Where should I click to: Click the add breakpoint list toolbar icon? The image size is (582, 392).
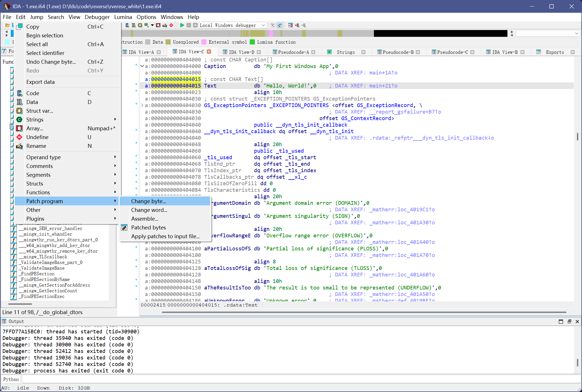pyautogui.click(x=297, y=25)
